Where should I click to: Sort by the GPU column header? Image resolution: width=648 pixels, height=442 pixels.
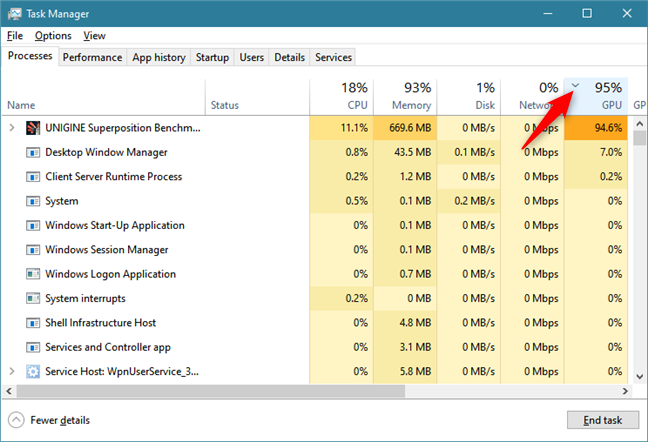pos(596,97)
